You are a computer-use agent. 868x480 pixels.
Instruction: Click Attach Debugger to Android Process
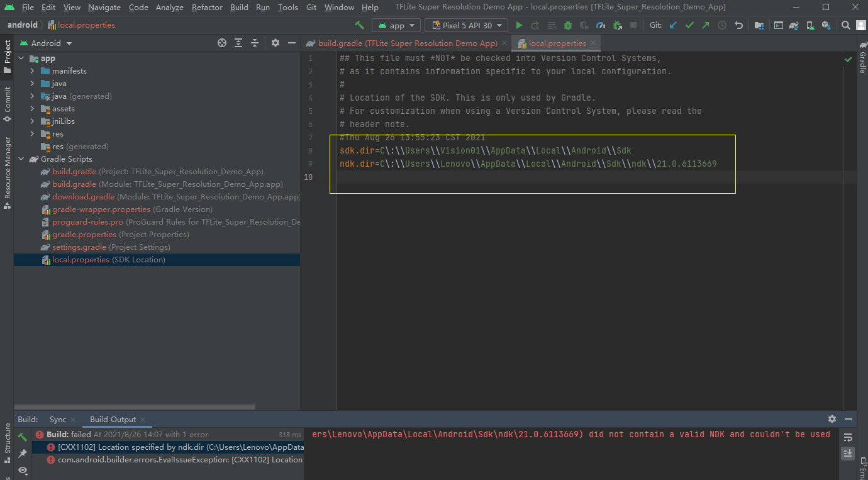(617, 25)
